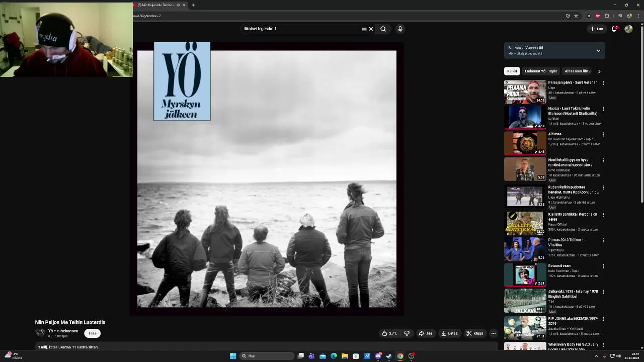
Task: Start voice search with the microphone icon
Action: point(400,29)
